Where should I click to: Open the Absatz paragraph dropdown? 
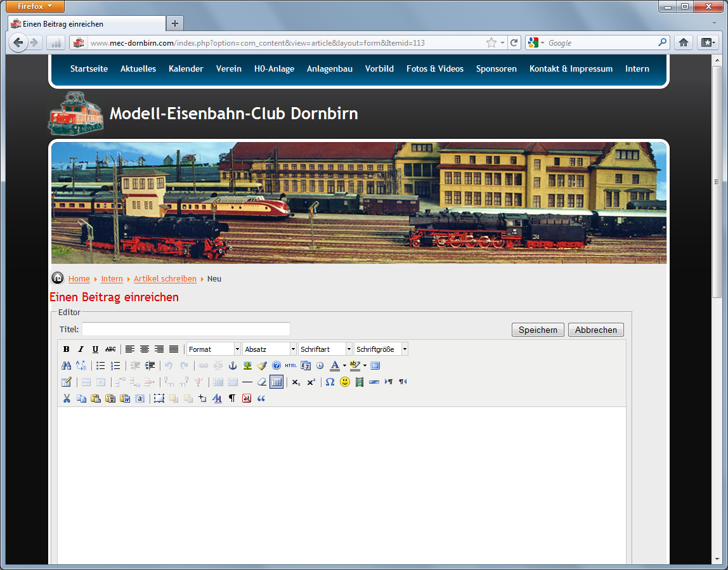point(270,349)
